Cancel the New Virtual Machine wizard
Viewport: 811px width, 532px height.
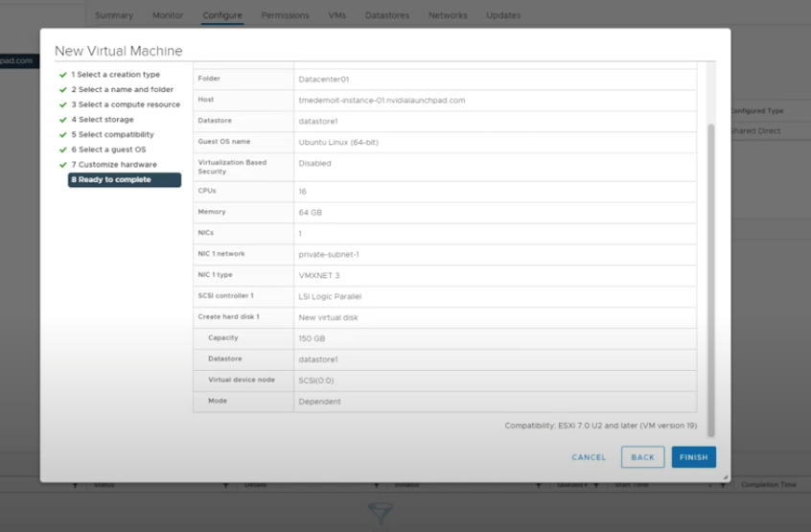click(x=589, y=457)
